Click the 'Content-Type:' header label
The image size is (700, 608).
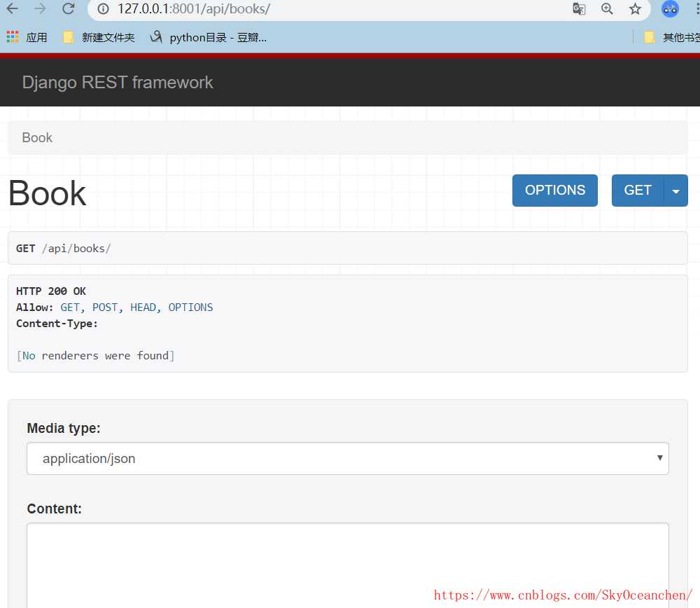(x=57, y=324)
